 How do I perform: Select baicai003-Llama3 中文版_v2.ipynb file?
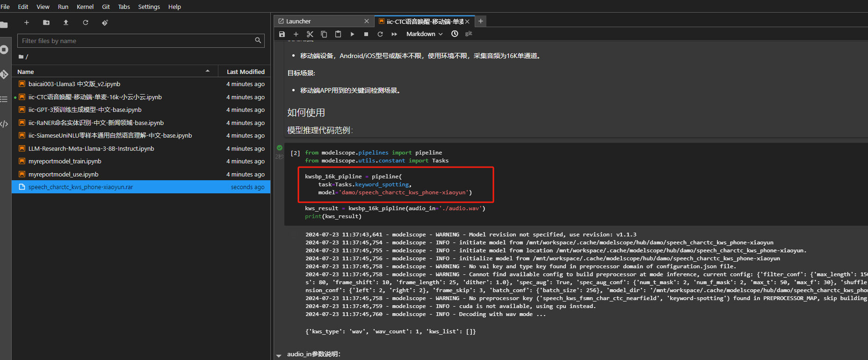pyautogui.click(x=141, y=84)
